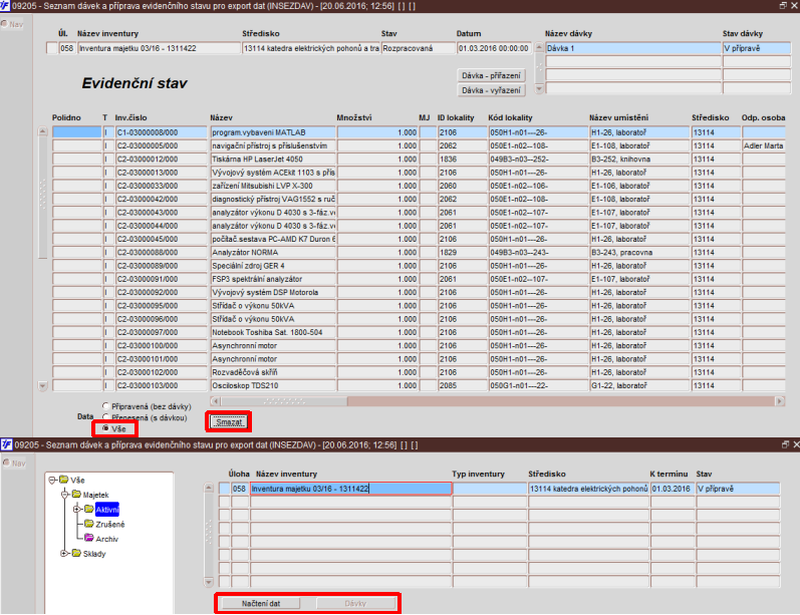The height and width of the screenshot is (615, 800).
Task: Click the horizontal scrollbar under the item table
Action: pos(497,401)
